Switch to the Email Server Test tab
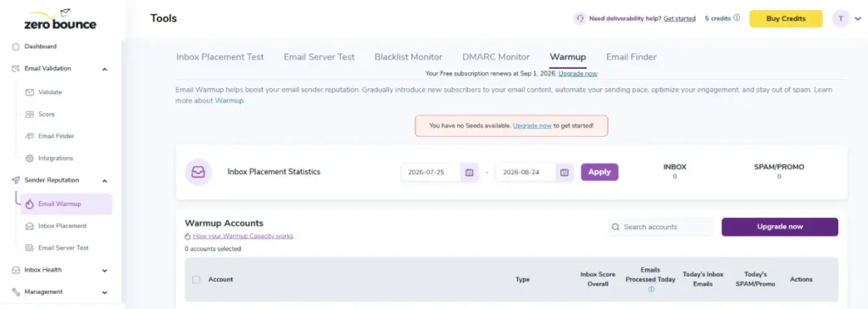 (320, 57)
